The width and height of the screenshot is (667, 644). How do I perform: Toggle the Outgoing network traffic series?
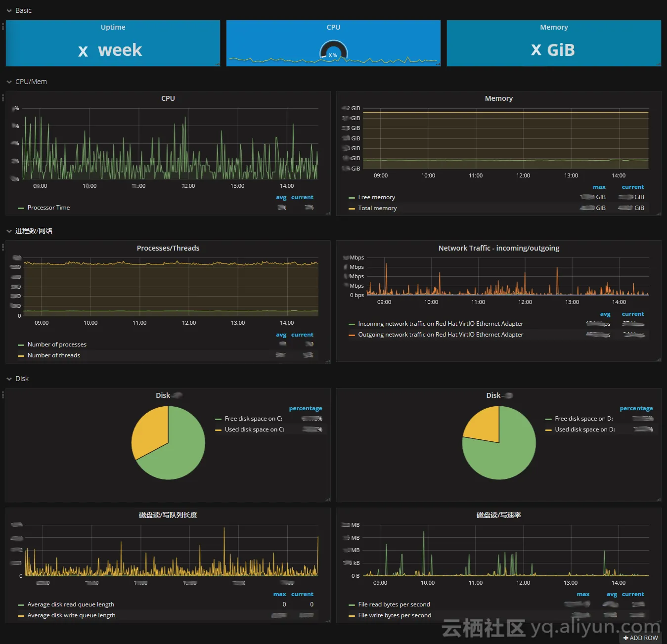click(x=441, y=335)
